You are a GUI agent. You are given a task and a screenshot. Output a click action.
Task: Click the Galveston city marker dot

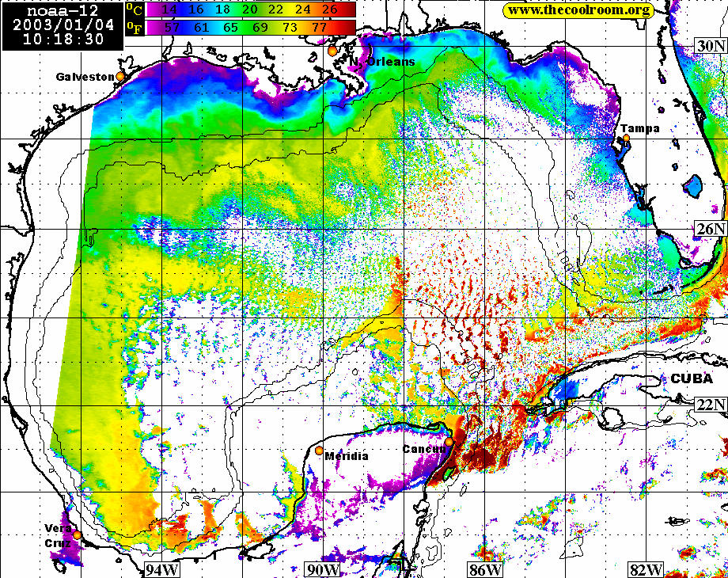tap(120, 76)
